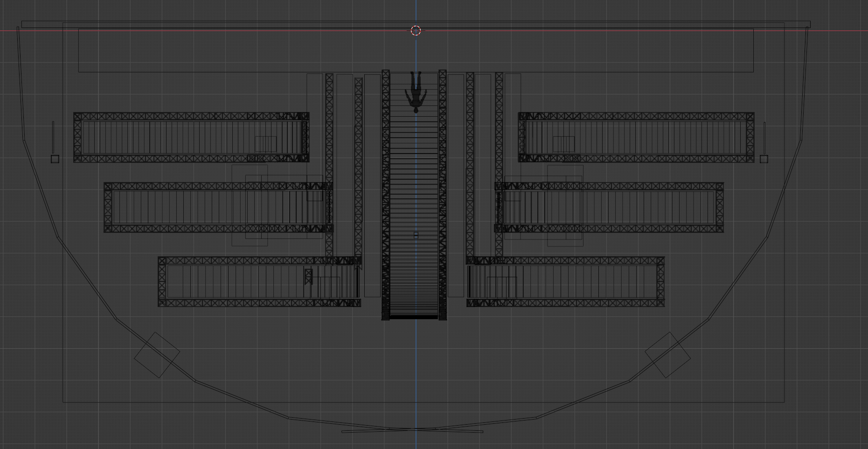Image resolution: width=868 pixels, height=449 pixels.
Task: Click the 3D cursor circle
Action: point(416,31)
